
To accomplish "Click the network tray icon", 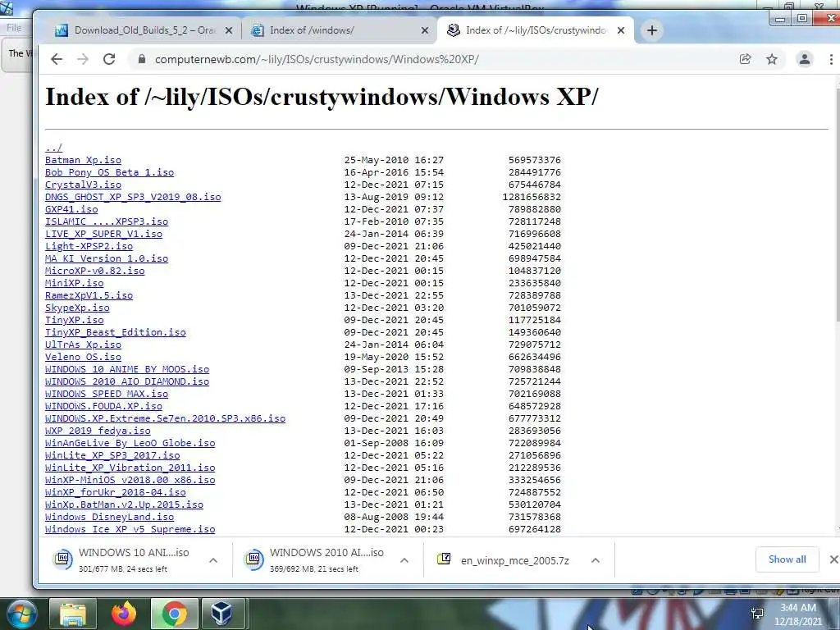I will coord(757,613).
